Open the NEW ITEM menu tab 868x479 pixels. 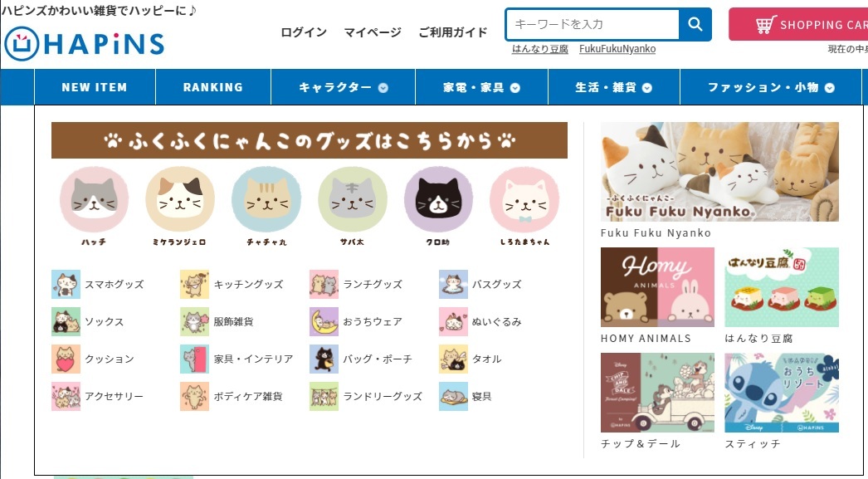(95, 87)
